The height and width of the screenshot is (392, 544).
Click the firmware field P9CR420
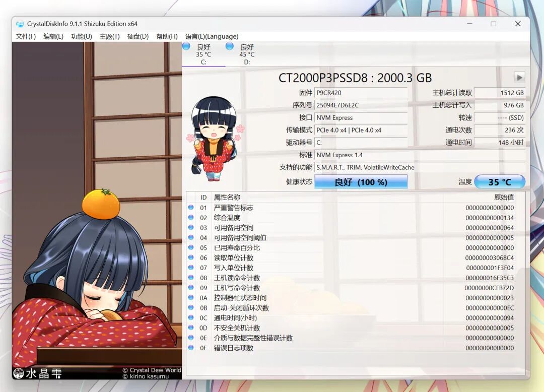click(361, 93)
